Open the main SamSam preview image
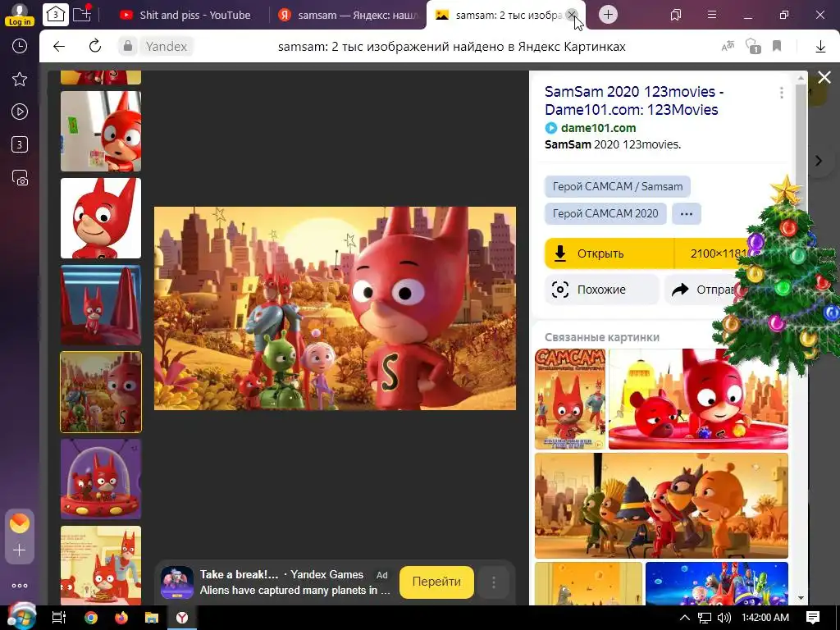Screen dimensions: 840x630 (x=335, y=308)
